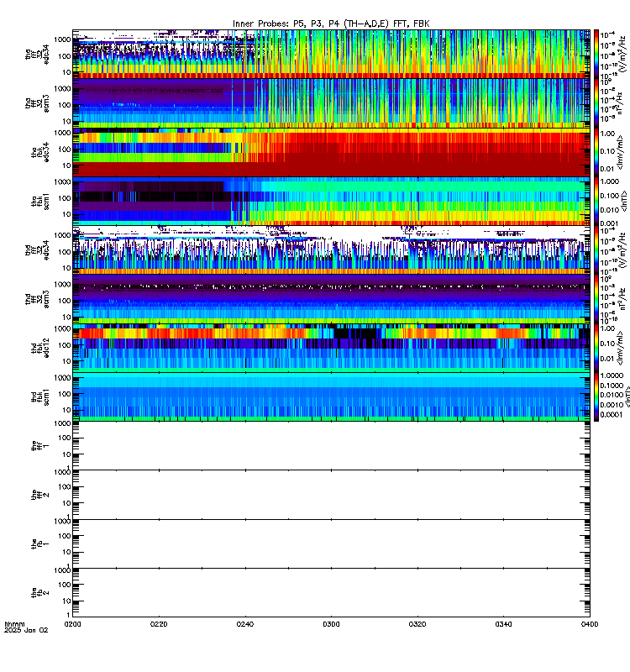Click the empty 'the fb 2' panel
The width and height of the screenshot is (630, 672).
point(331,593)
